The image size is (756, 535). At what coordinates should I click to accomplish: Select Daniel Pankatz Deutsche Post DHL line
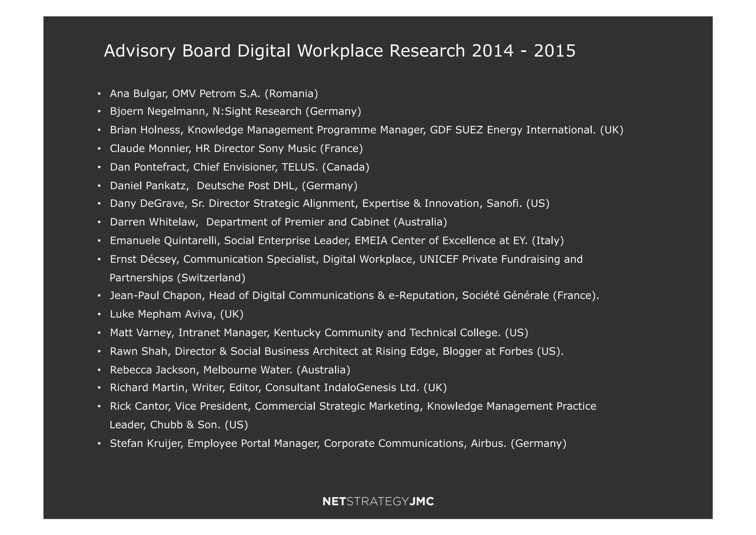coord(233,185)
